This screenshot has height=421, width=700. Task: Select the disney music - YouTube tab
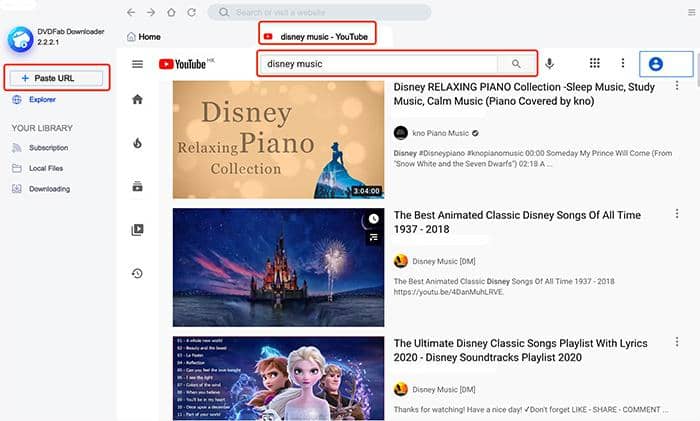[317, 37]
